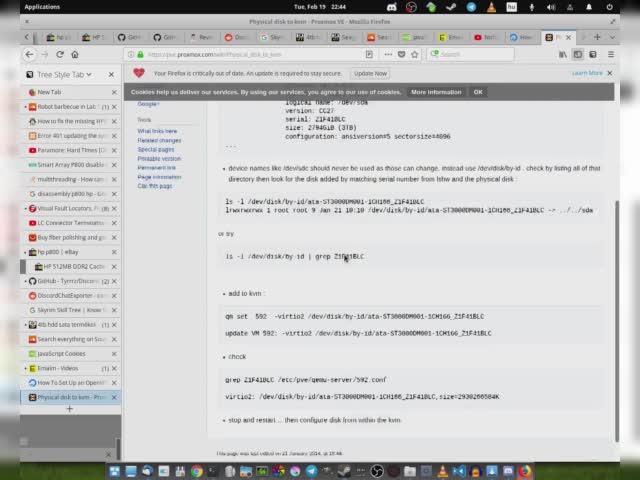The width and height of the screenshot is (640, 480).
Task: Click More information about cookies
Action: (436, 92)
